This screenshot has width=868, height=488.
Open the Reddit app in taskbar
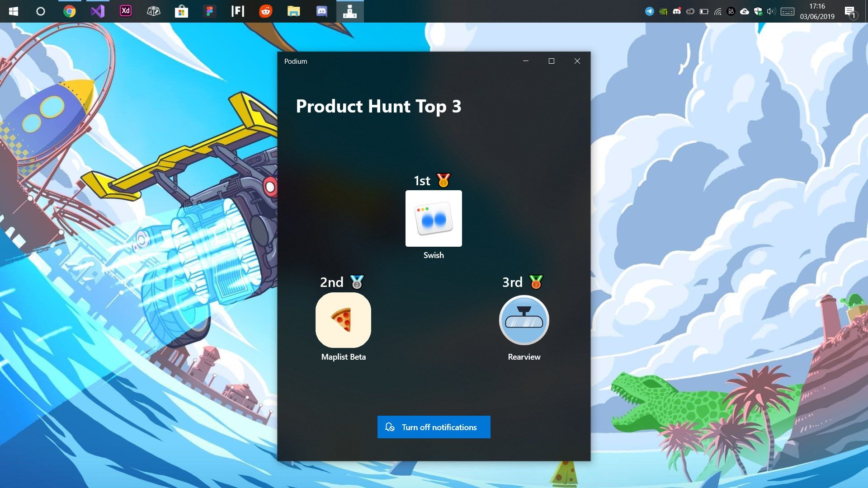click(x=265, y=11)
